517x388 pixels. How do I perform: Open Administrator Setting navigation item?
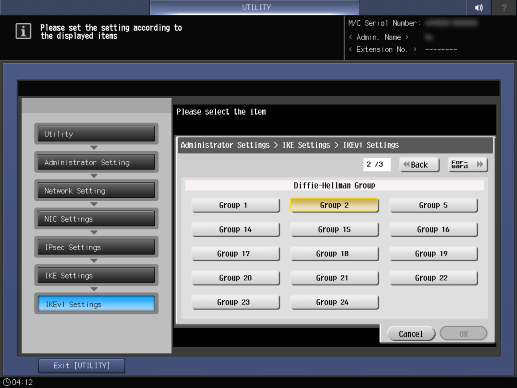tap(96, 162)
